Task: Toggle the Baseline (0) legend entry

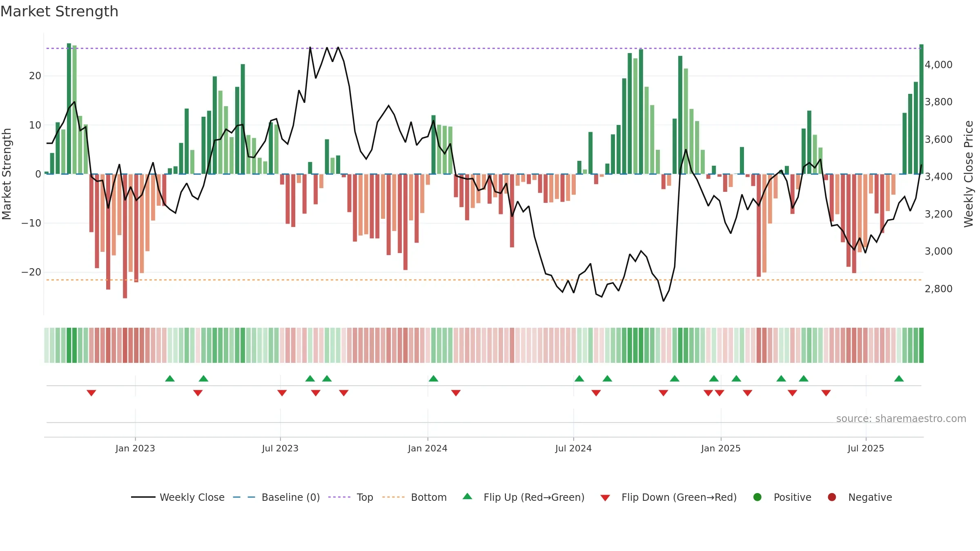Action: coord(276,497)
